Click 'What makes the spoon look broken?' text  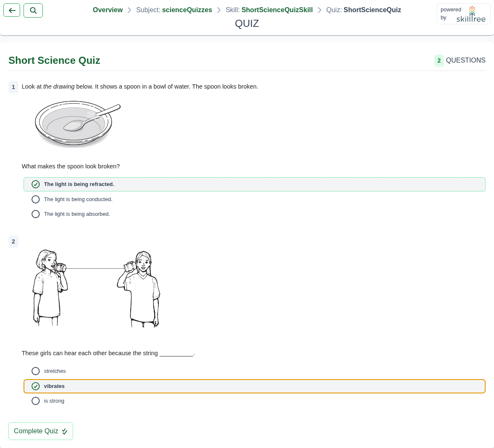pos(71,166)
